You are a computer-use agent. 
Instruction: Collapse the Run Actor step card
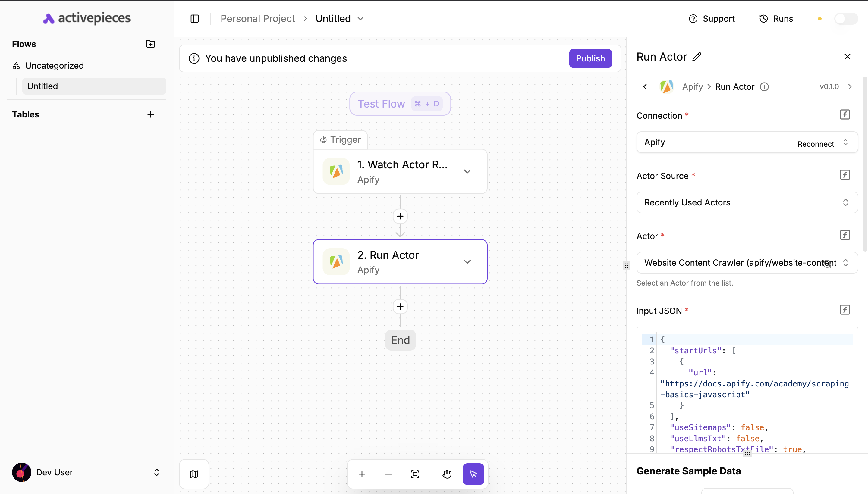coord(467,261)
